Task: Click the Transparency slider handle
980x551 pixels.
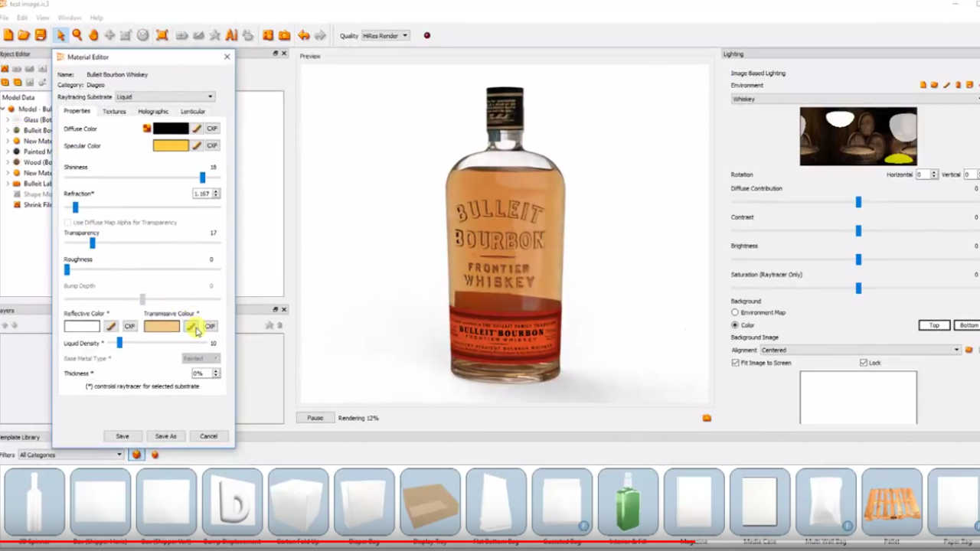Action: point(92,243)
